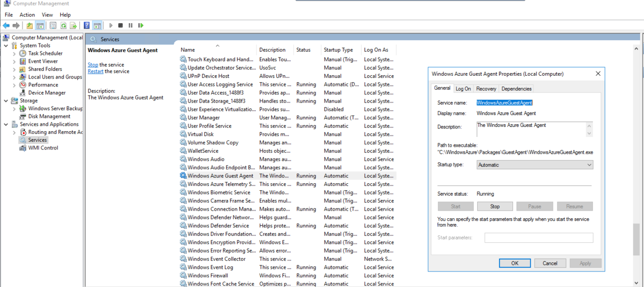Collapse the System Tools tree node
Screen dimensions: 644x287
click(6, 46)
